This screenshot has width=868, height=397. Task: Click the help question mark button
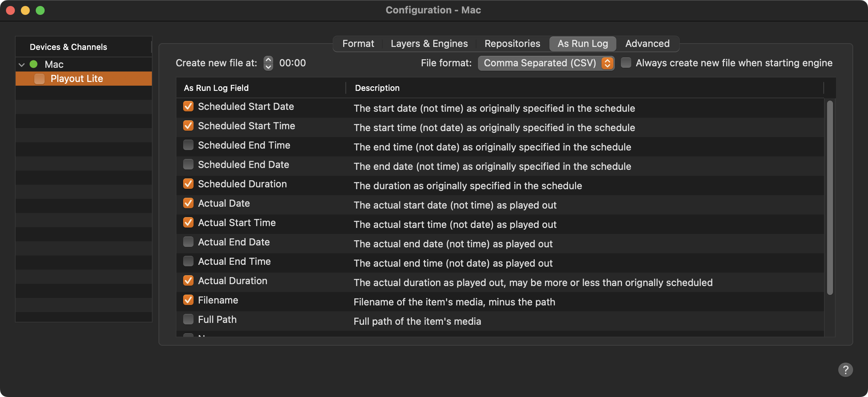pos(845,370)
